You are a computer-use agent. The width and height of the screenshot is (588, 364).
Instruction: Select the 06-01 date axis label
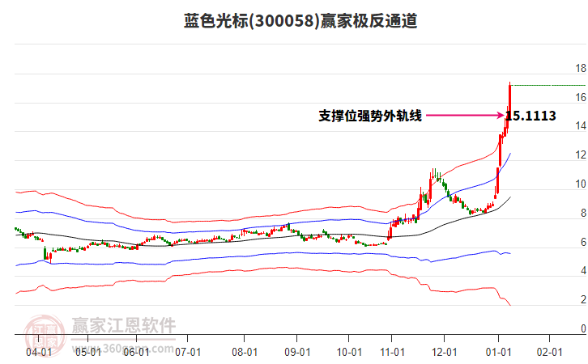coord(136,353)
